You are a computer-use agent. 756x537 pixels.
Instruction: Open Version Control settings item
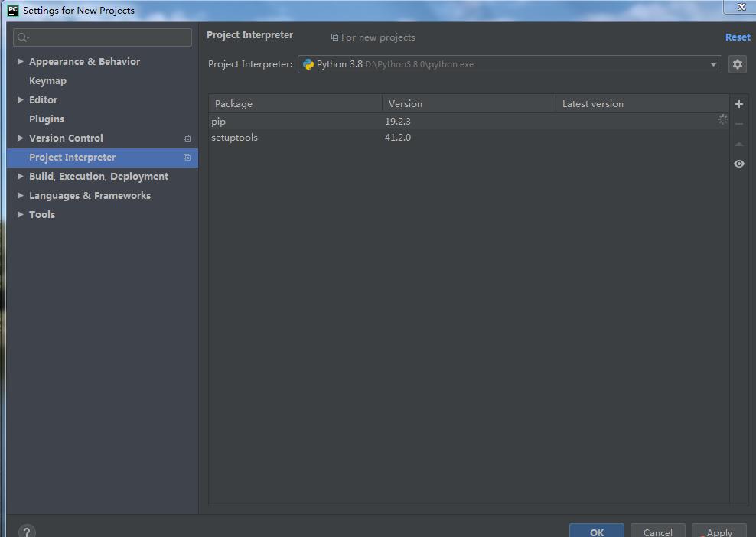click(x=66, y=138)
